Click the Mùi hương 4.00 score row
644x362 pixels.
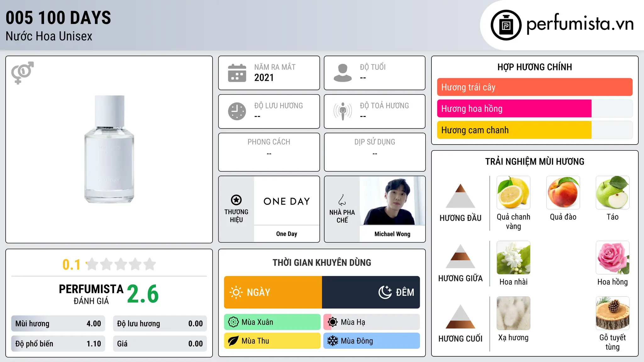pyautogui.click(x=58, y=324)
